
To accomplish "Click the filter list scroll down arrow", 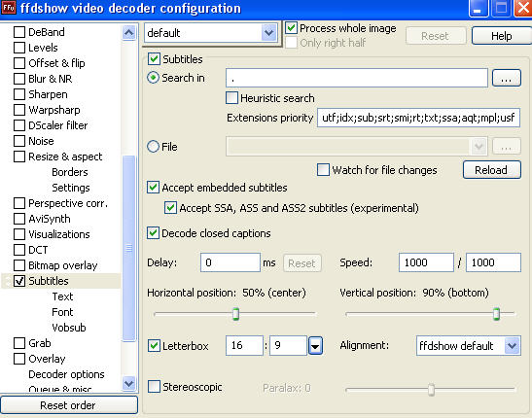I will 129,383.
